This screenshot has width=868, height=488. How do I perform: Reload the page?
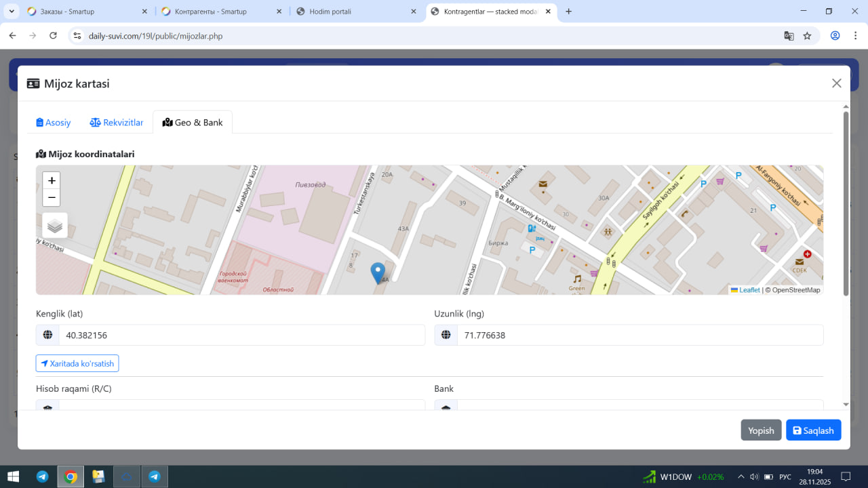53,36
